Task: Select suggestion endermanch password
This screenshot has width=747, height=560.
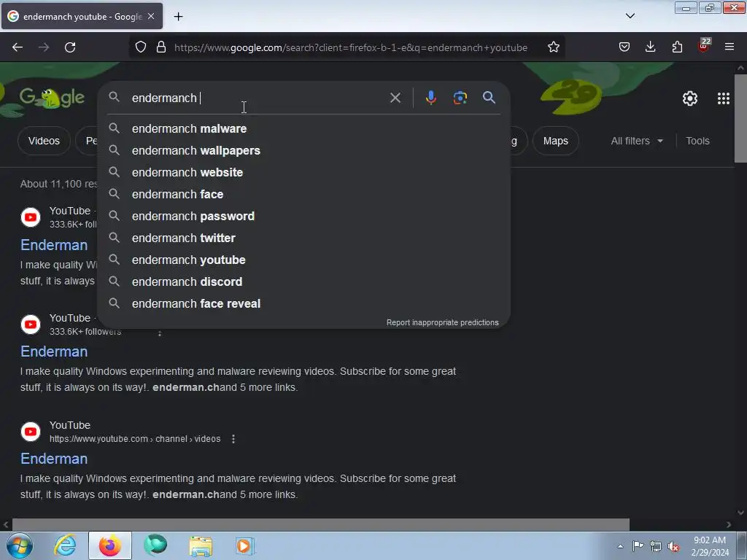Action: 304,216
